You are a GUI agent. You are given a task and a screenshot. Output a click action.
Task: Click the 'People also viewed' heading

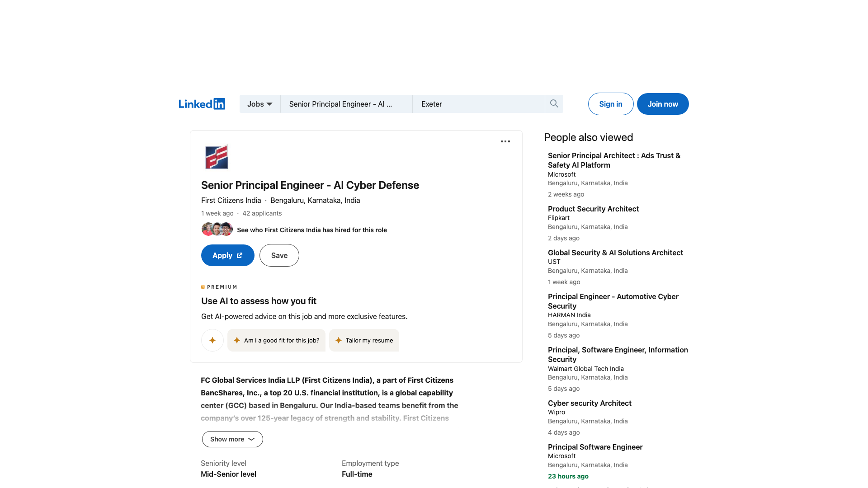point(589,137)
